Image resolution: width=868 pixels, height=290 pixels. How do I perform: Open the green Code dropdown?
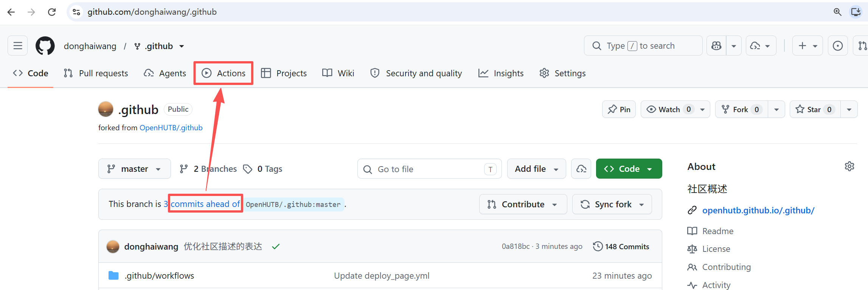click(x=629, y=169)
